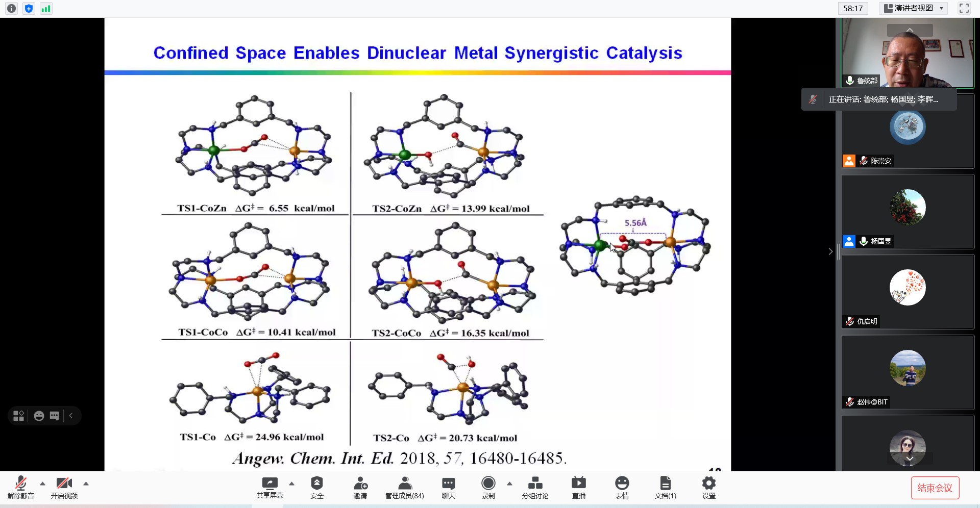Open 演讲者视图 view dropdown
The image size is (980, 508).
point(914,8)
